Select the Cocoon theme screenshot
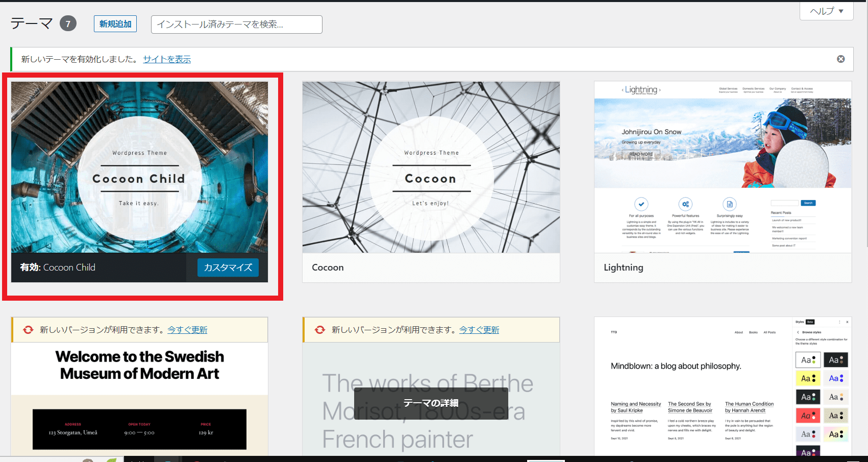Viewport: 868px width, 462px height. pyautogui.click(x=431, y=167)
